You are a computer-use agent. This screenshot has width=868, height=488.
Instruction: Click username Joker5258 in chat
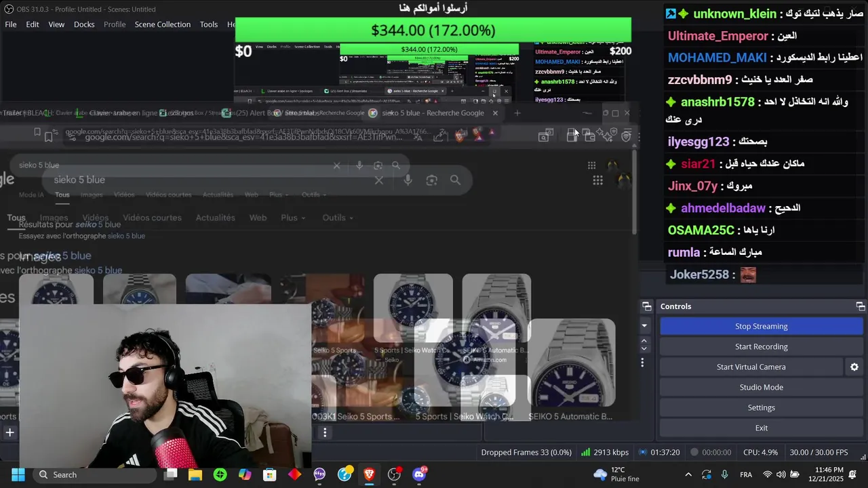699,274
